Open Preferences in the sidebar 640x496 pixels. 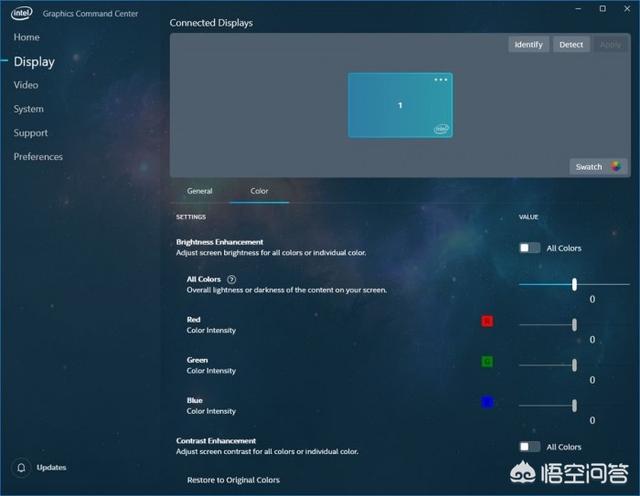pos(38,157)
